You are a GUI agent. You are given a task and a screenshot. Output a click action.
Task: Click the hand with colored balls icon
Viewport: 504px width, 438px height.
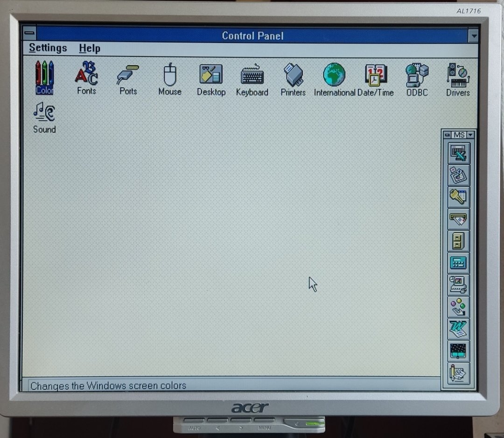tap(458, 307)
